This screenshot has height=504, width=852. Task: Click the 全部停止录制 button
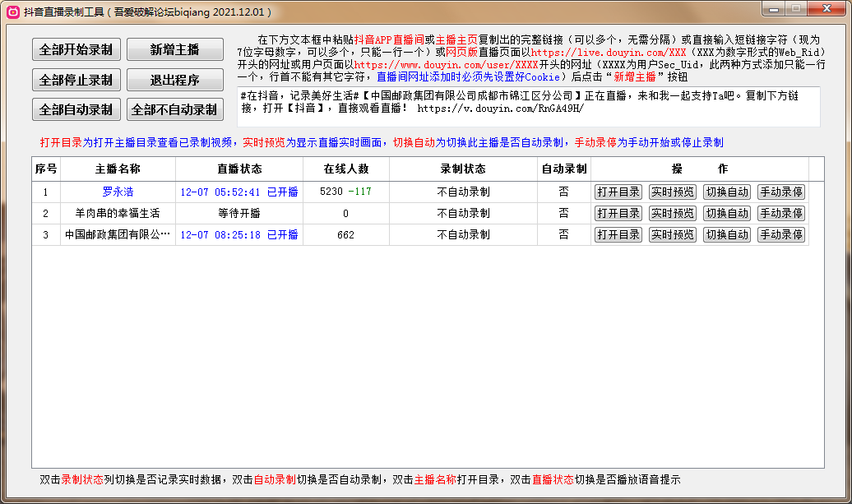[x=76, y=80]
